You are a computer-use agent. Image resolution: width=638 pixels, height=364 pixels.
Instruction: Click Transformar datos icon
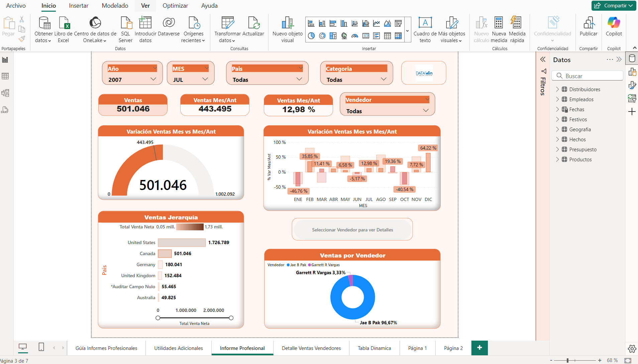(x=227, y=23)
